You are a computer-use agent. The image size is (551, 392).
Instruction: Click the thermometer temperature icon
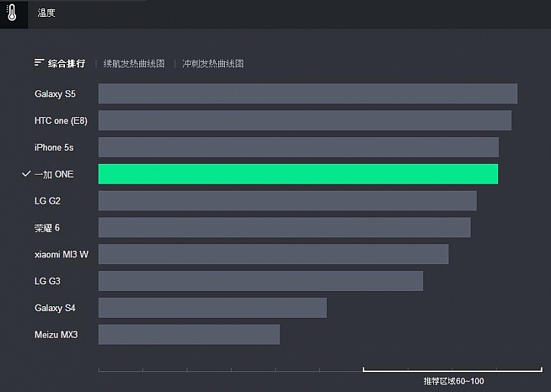(x=12, y=13)
